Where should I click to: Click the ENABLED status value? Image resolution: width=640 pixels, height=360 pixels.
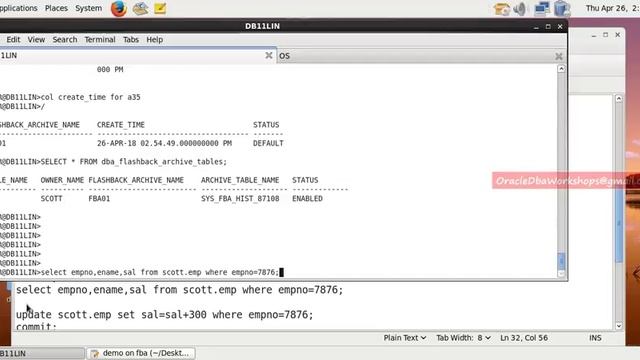coord(307,199)
